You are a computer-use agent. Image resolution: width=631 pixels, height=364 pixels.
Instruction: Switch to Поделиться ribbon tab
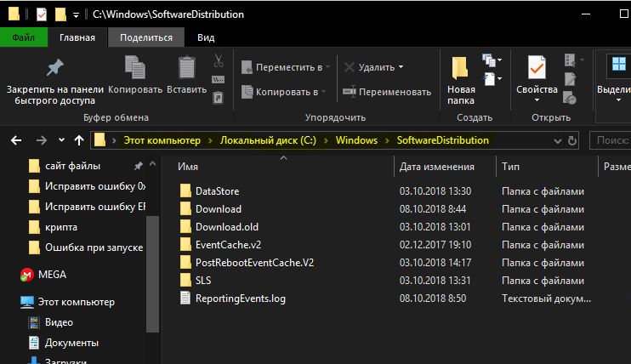pyautogui.click(x=146, y=37)
